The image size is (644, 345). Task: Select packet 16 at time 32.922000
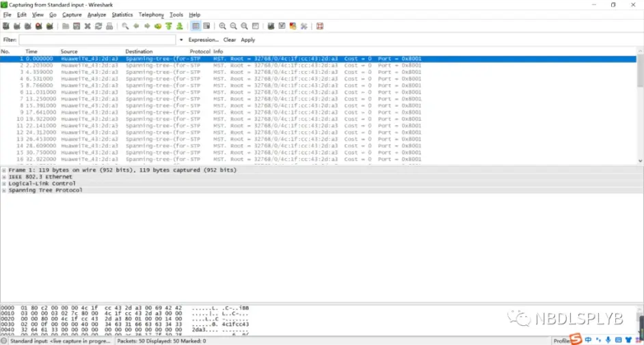pos(319,159)
